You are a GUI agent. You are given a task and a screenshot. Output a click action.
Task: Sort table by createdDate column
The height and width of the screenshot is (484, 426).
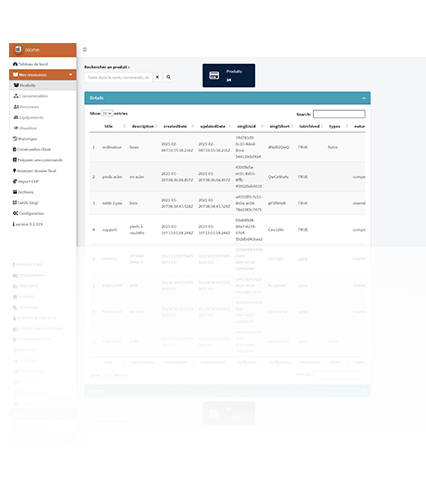click(x=175, y=126)
